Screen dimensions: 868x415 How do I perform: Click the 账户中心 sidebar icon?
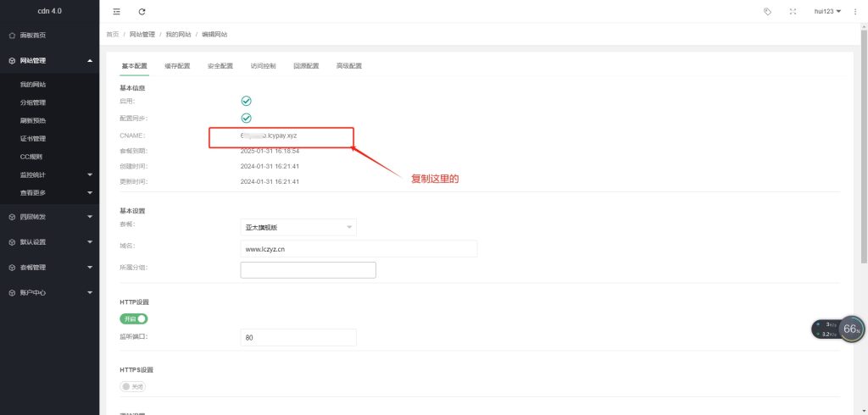click(x=12, y=292)
